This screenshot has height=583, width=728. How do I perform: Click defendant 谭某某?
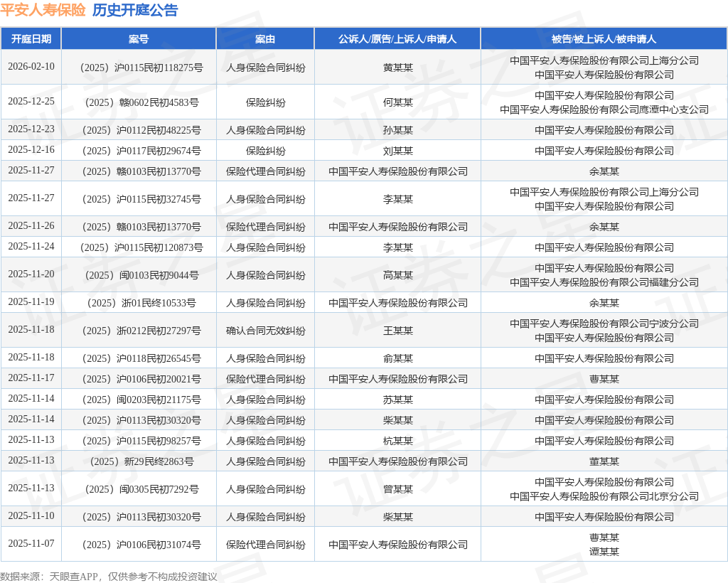[x=604, y=552]
